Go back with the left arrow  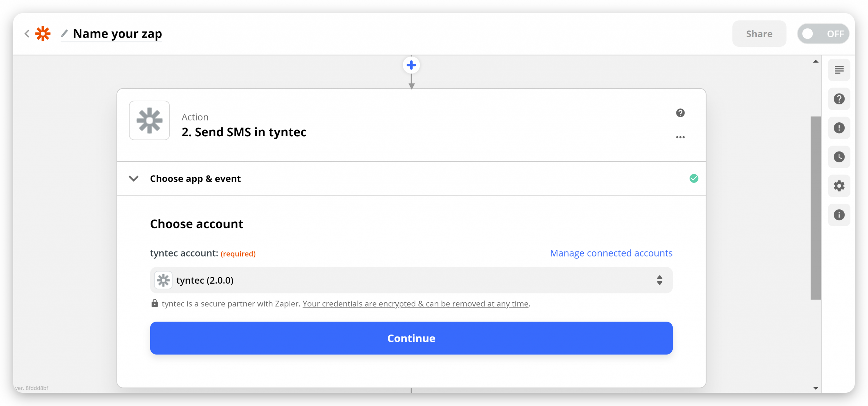click(x=27, y=34)
